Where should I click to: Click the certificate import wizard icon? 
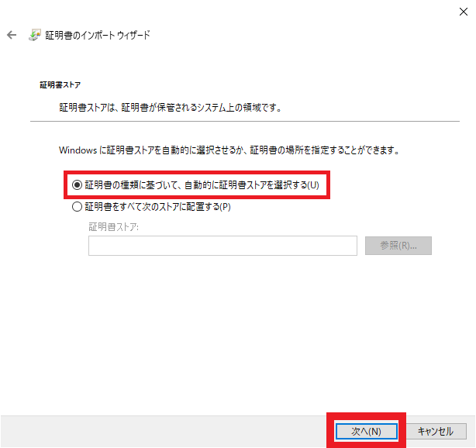point(35,35)
